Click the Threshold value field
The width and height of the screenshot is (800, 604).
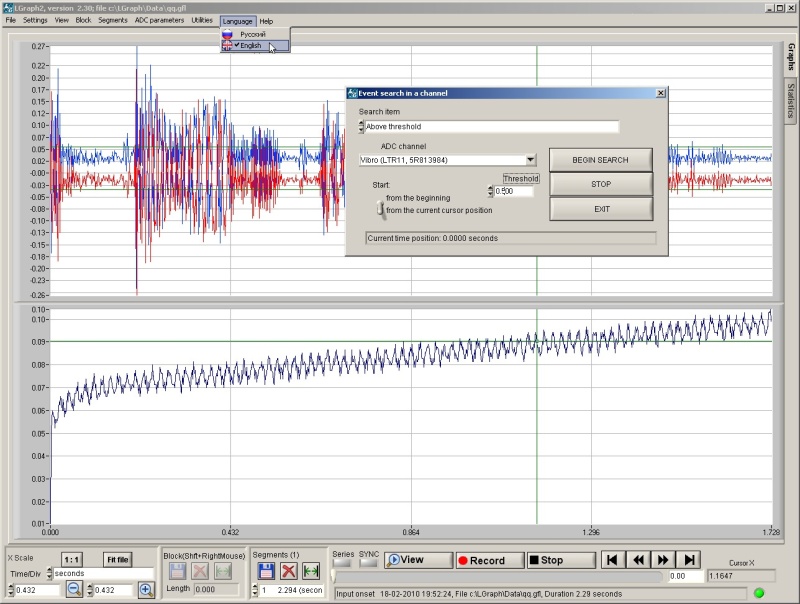pos(514,191)
